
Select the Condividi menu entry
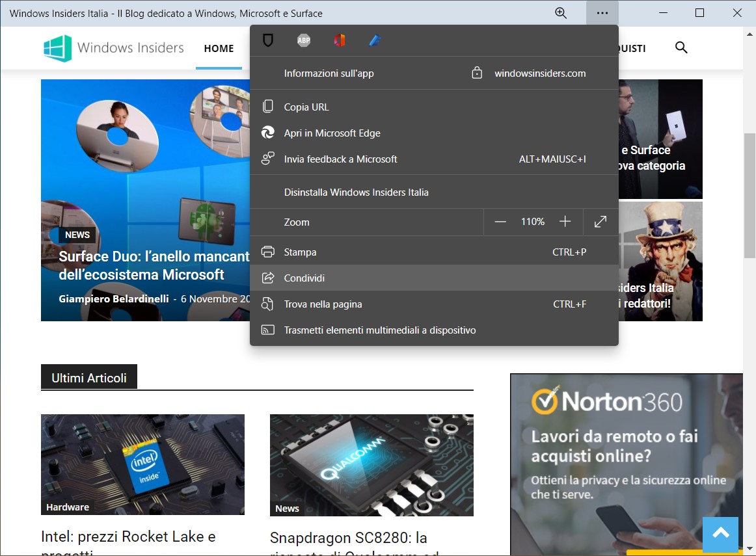[434, 278]
